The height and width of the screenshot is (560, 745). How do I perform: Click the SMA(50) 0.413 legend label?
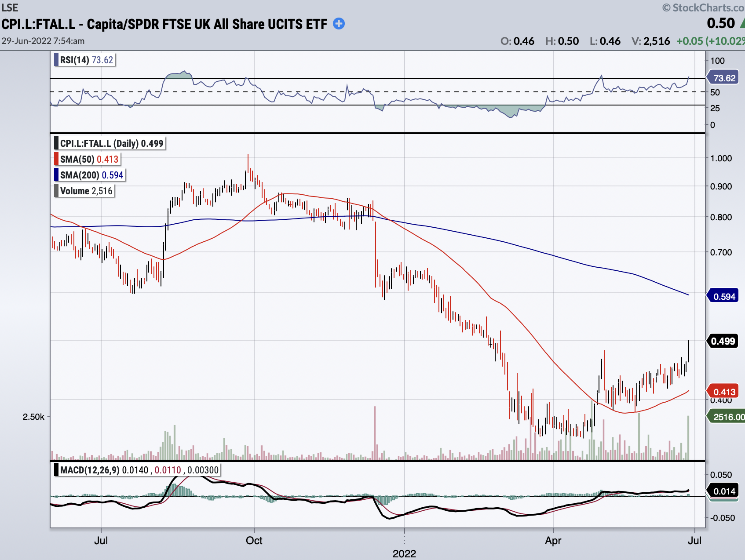click(x=87, y=159)
